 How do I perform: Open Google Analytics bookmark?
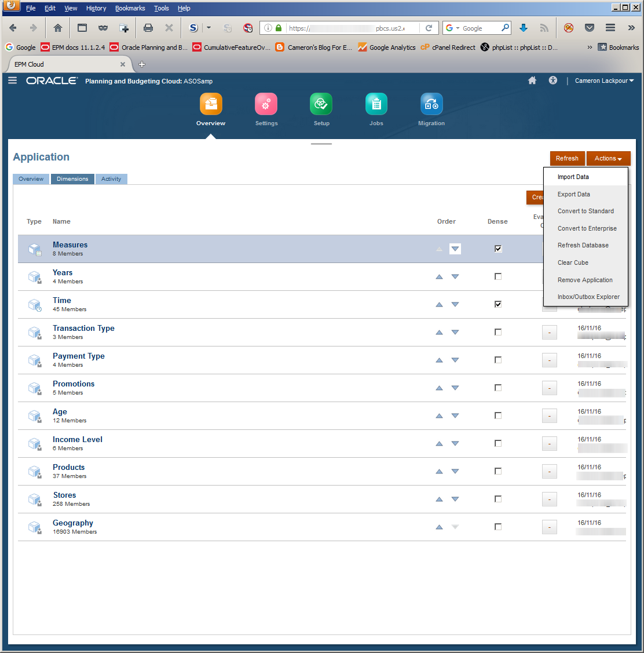click(387, 47)
